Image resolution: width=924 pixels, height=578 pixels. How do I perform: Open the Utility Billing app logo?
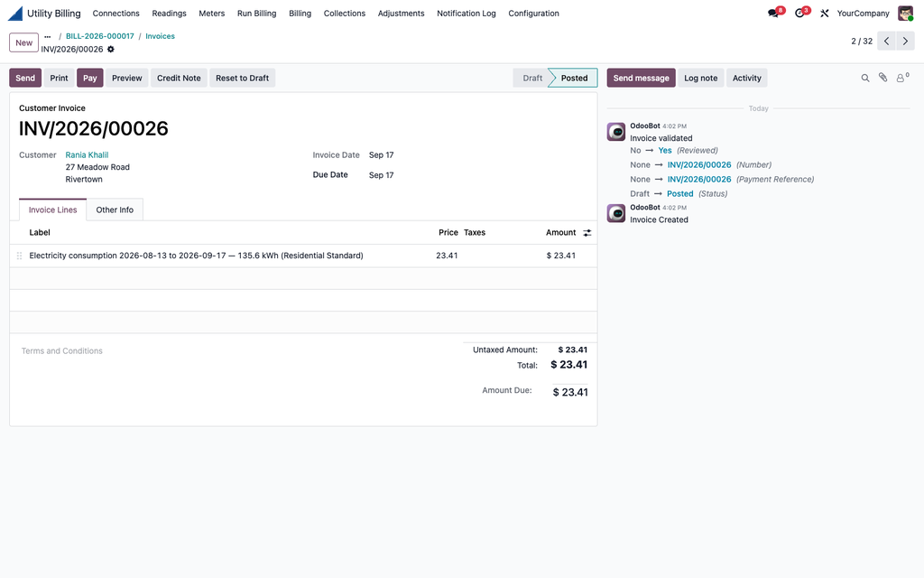[15, 13]
